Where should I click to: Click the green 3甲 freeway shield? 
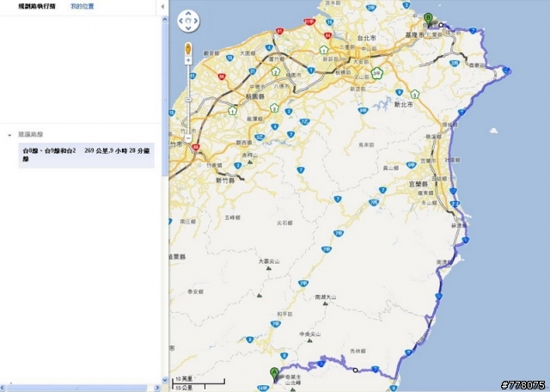376,73
